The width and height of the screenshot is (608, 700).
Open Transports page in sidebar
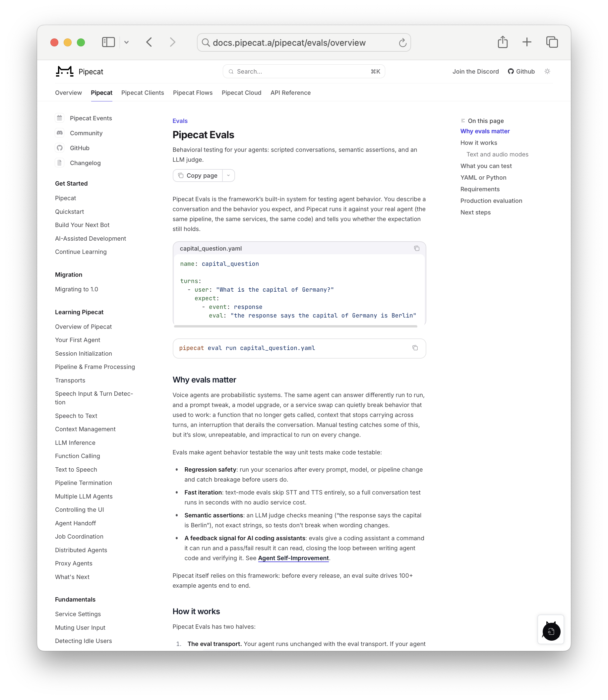tap(70, 380)
